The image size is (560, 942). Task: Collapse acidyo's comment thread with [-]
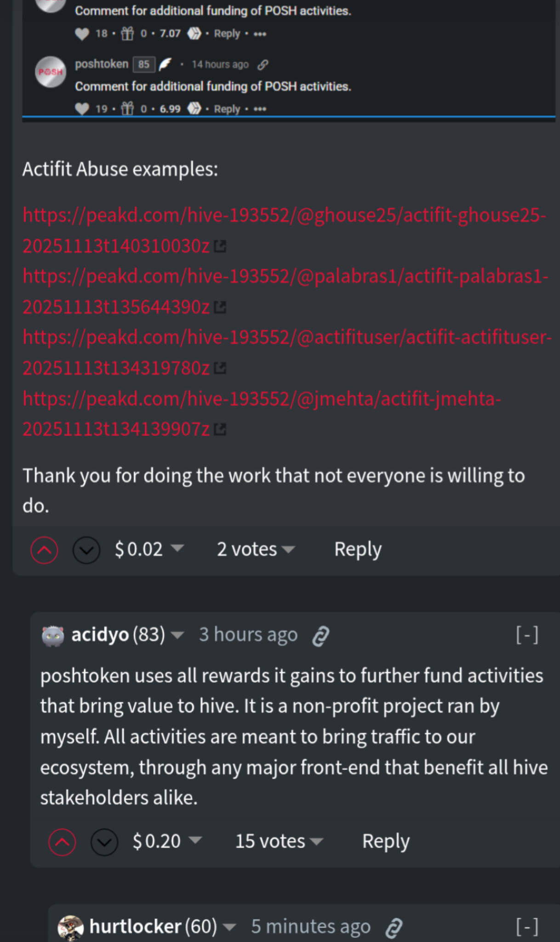[x=527, y=635]
